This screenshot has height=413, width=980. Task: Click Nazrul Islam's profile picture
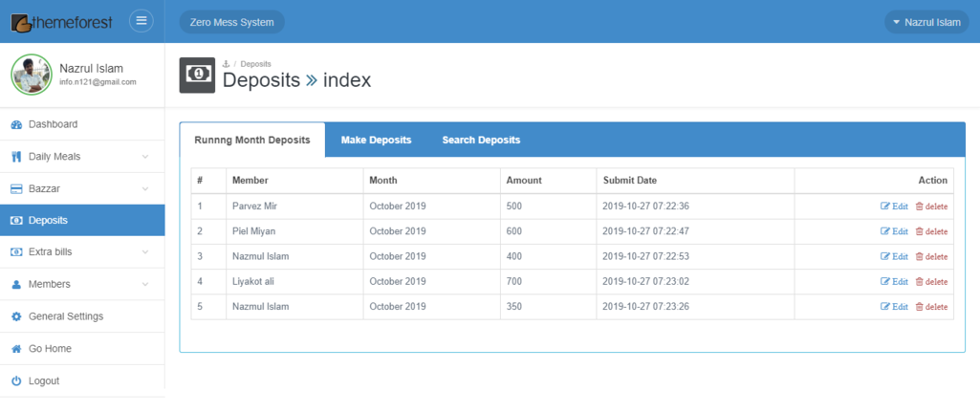(31, 75)
